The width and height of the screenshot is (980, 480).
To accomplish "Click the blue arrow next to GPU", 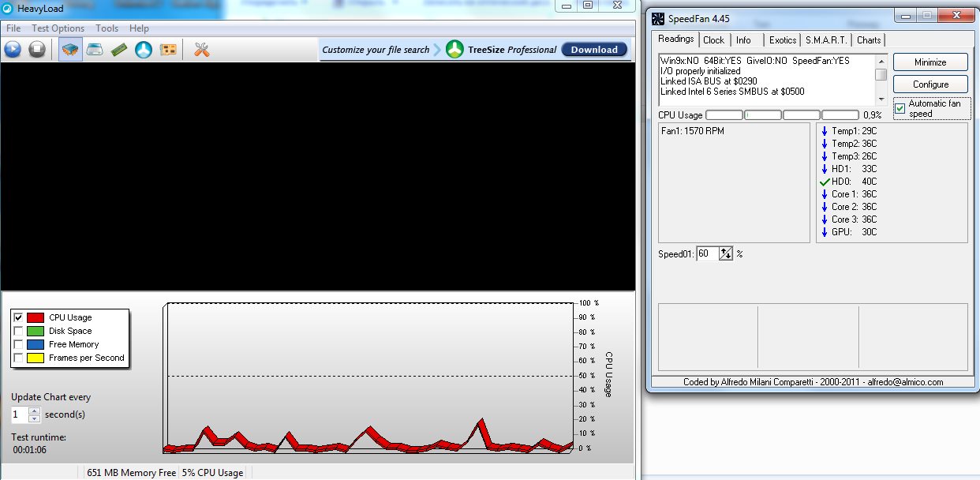I will click(x=825, y=232).
